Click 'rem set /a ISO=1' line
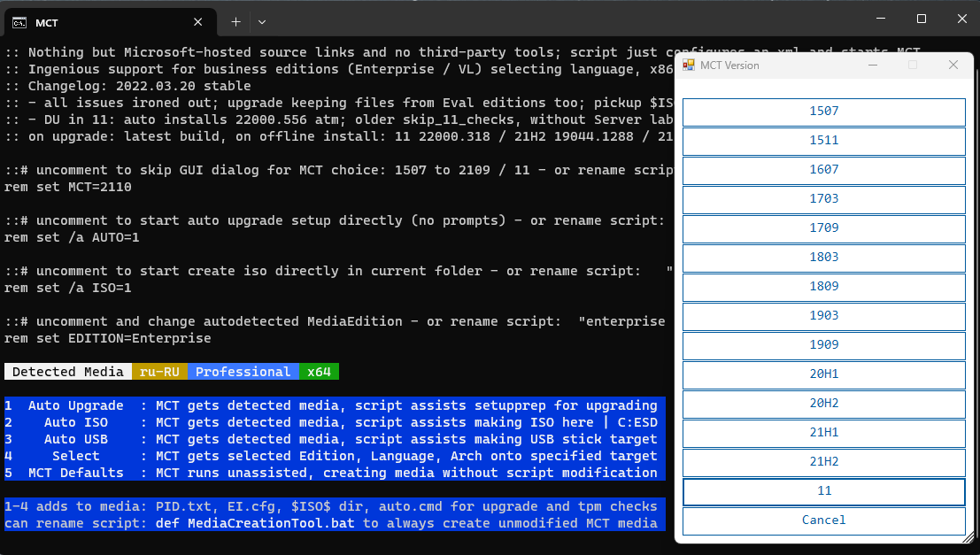 click(x=68, y=289)
